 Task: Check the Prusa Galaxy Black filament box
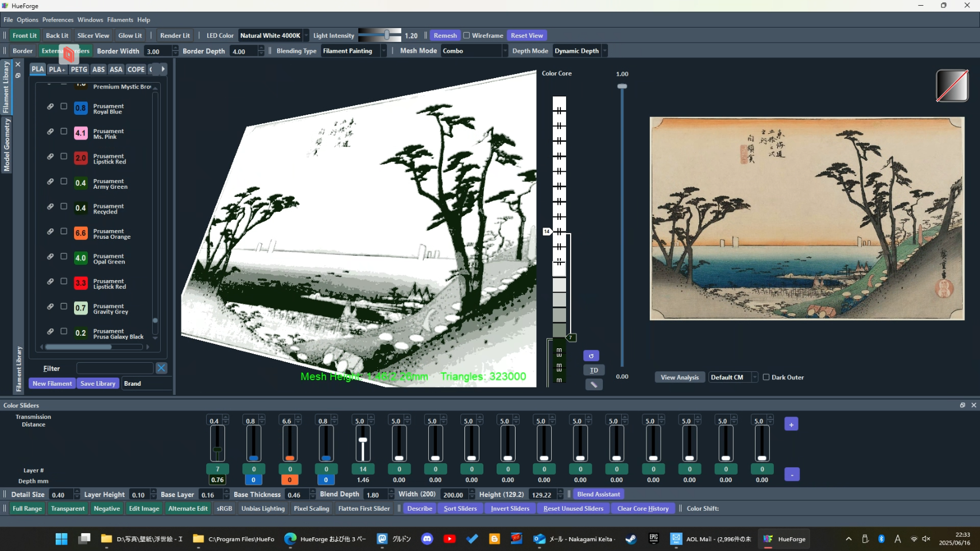64,332
